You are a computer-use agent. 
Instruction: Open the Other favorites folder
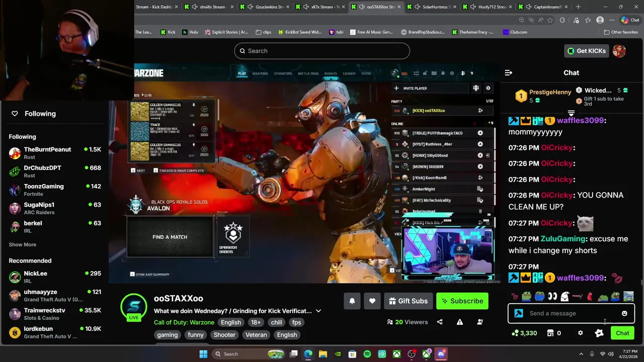(x=621, y=32)
